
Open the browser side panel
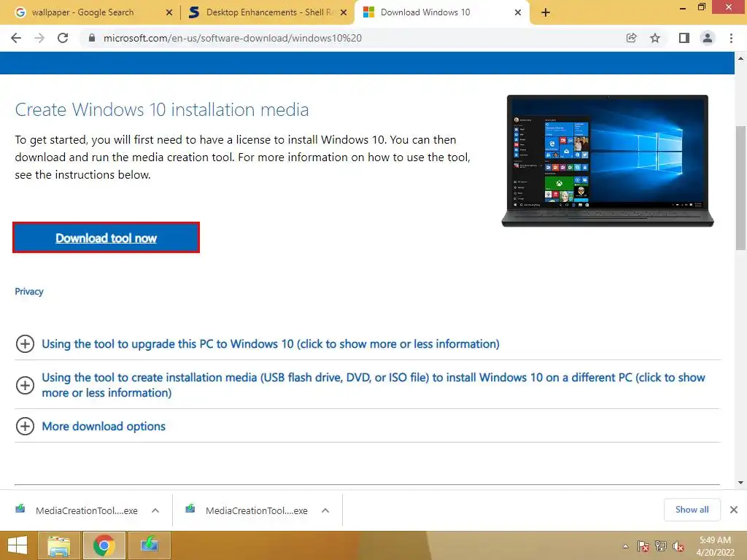tap(684, 38)
